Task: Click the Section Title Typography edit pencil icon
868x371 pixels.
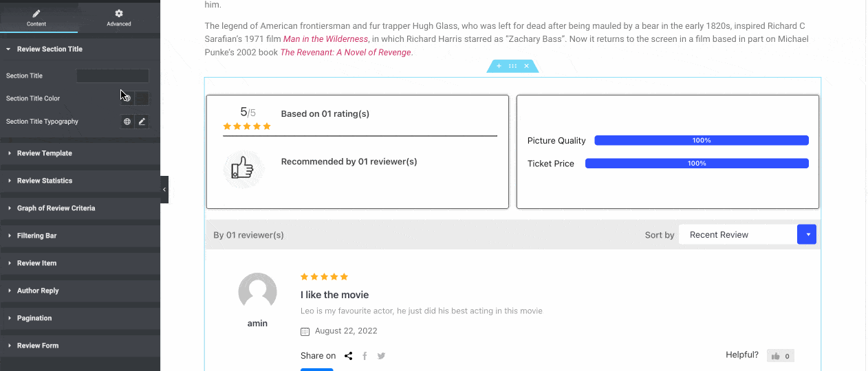Action: 142,122
